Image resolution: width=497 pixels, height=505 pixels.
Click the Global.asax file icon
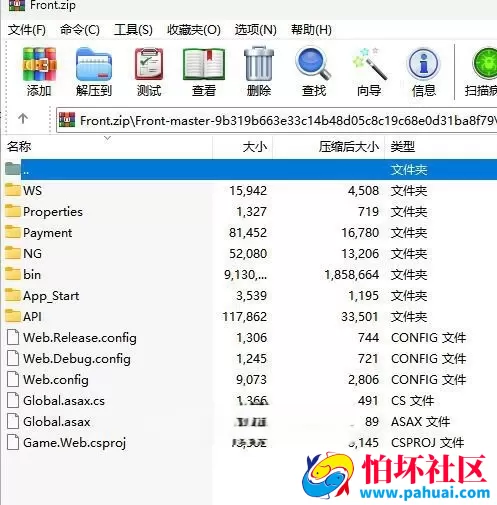coord(13,421)
